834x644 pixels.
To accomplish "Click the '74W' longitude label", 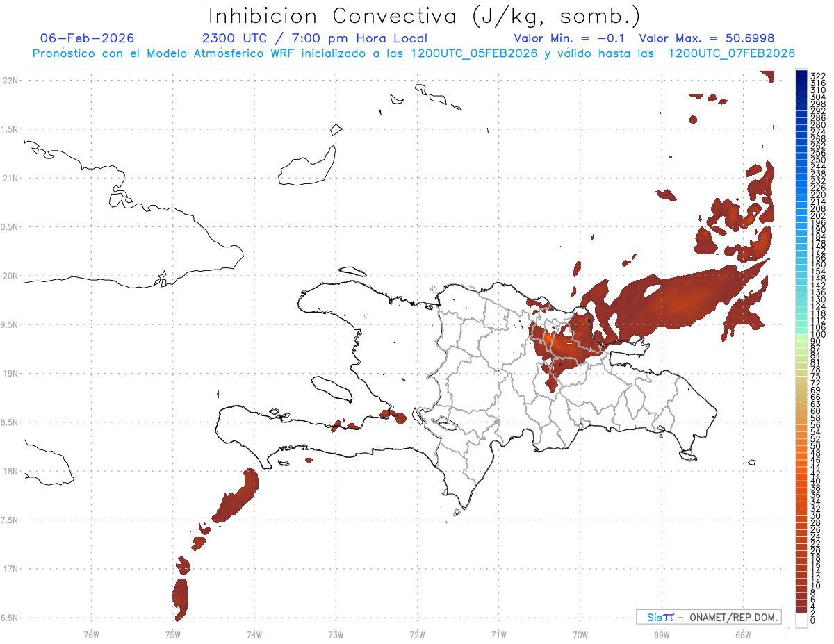I will [254, 634].
